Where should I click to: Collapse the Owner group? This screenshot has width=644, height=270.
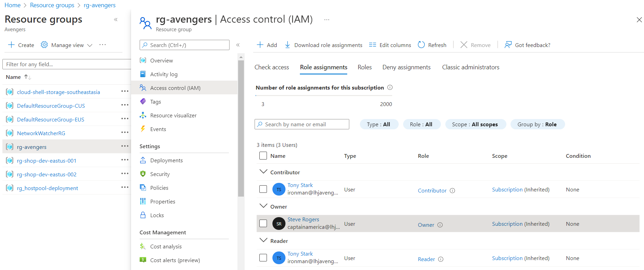(264, 206)
